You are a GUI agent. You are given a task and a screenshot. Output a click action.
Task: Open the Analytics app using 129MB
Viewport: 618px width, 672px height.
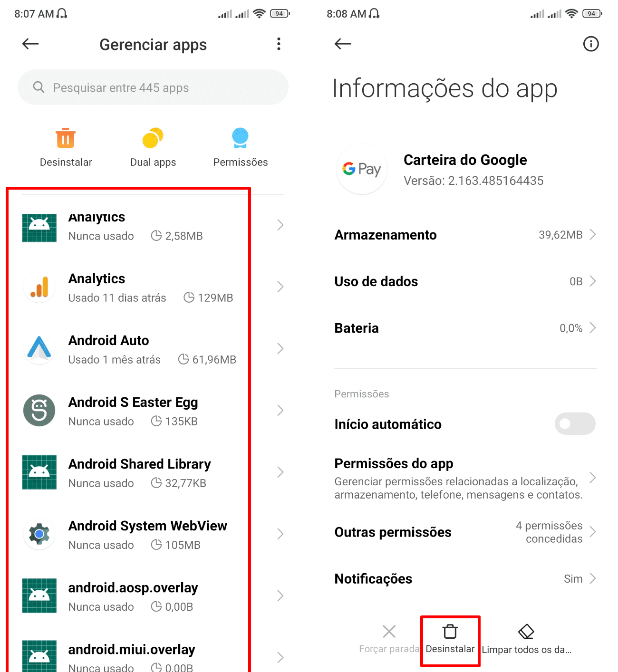[153, 287]
